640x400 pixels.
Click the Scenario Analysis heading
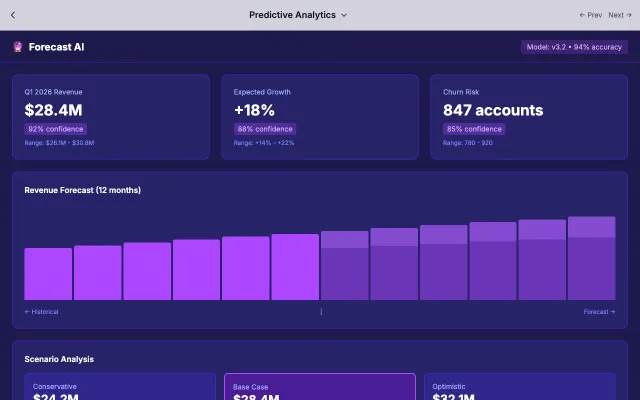pos(59,359)
